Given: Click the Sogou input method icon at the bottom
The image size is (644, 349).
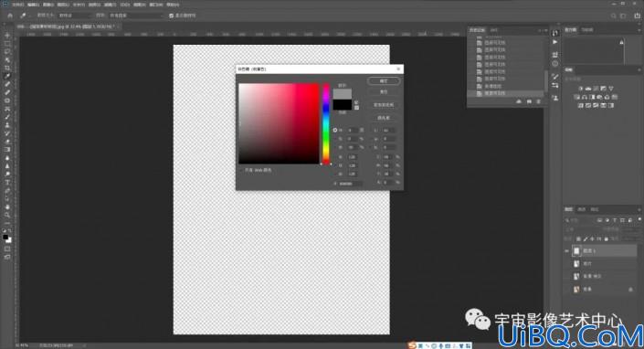Looking at the screenshot, I should click(x=412, y=345).
